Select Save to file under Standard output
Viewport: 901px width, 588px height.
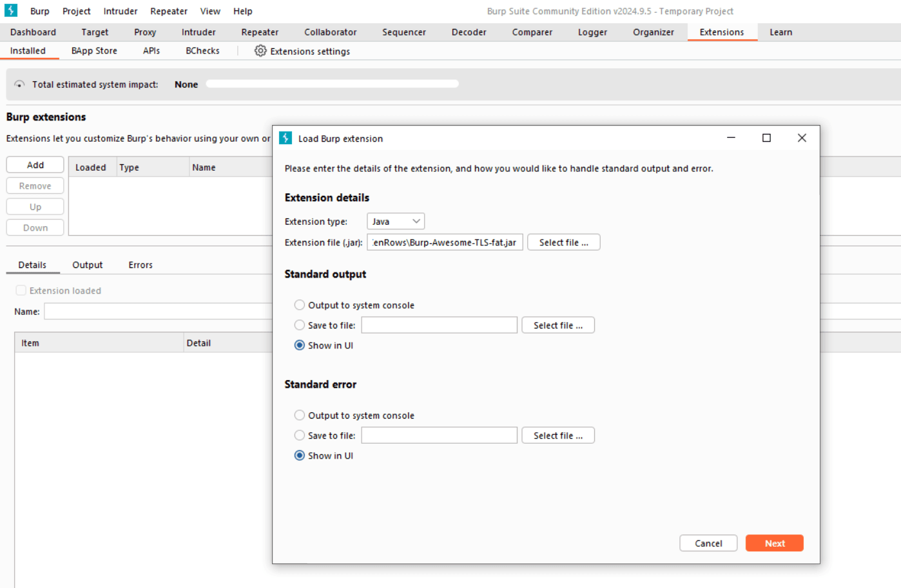(300, 325)
